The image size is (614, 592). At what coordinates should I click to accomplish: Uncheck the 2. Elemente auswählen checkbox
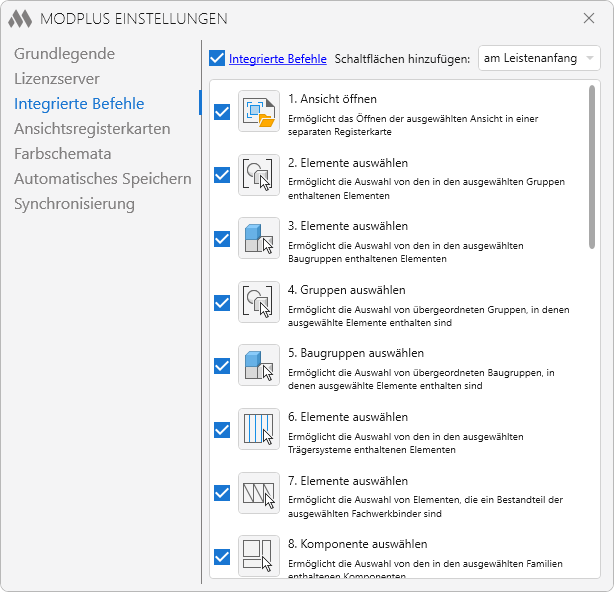click(222, 175)
